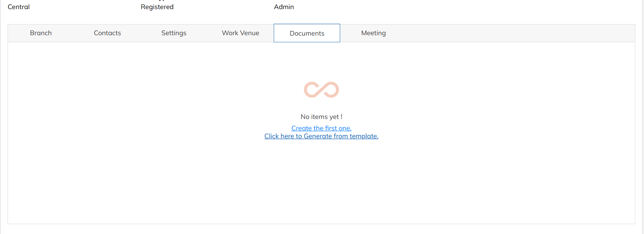Show the Meeting tab

[x=373, y=33]
